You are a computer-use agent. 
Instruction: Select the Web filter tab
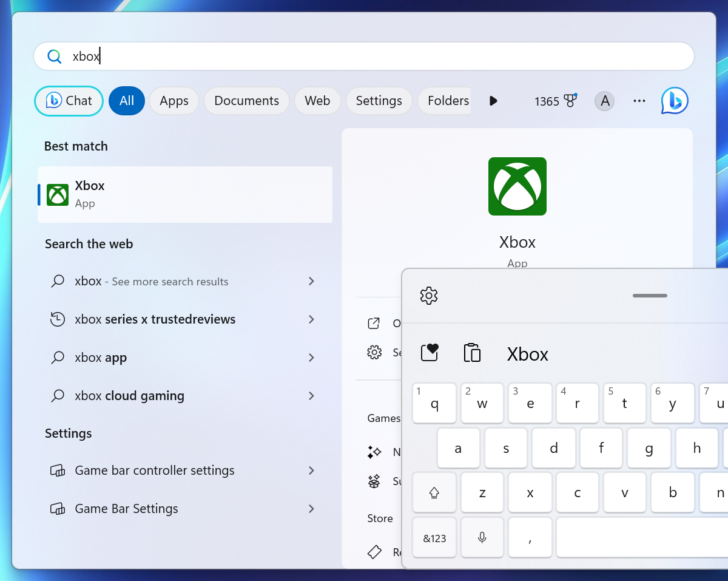[x=317, y=101]
